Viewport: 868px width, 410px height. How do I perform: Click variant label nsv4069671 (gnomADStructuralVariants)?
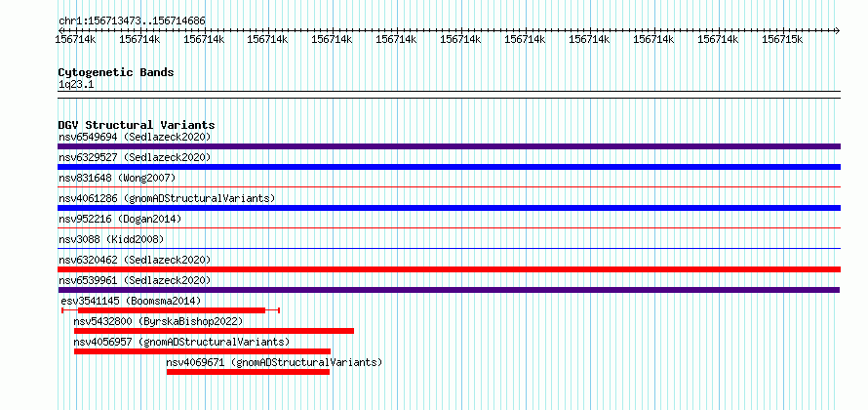pyautogui.click(x=275, y=363)
